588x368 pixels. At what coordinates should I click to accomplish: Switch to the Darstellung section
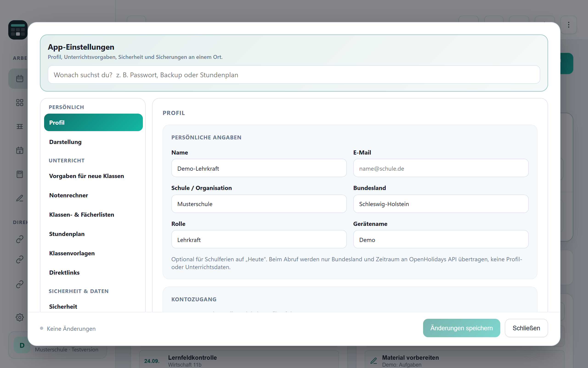[x=93, y=142]
